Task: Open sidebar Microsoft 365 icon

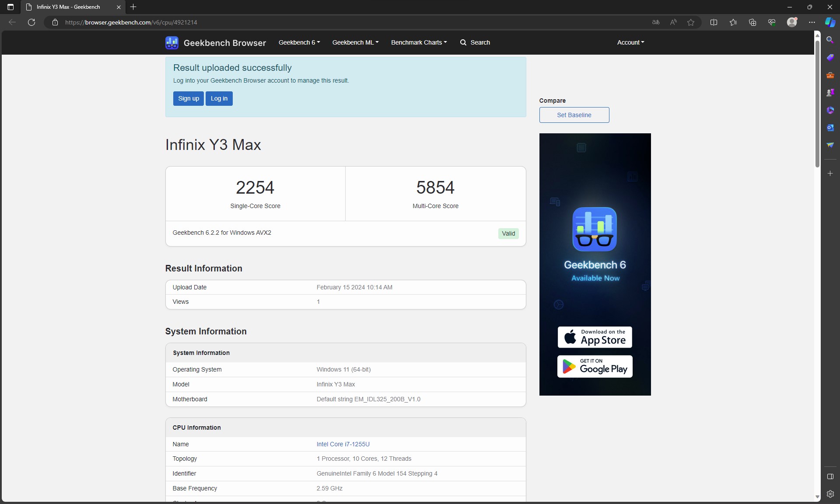Action: point(830,110)
